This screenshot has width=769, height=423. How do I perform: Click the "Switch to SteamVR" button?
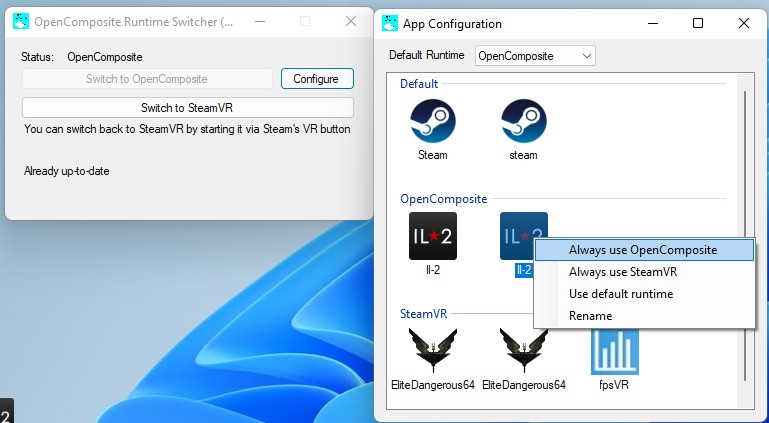[x=187, y=108]
